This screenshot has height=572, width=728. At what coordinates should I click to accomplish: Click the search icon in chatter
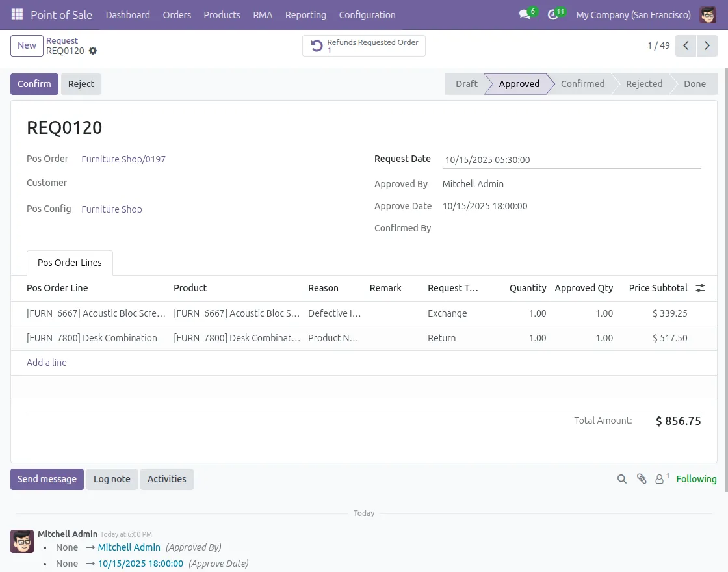coord(622,479)
